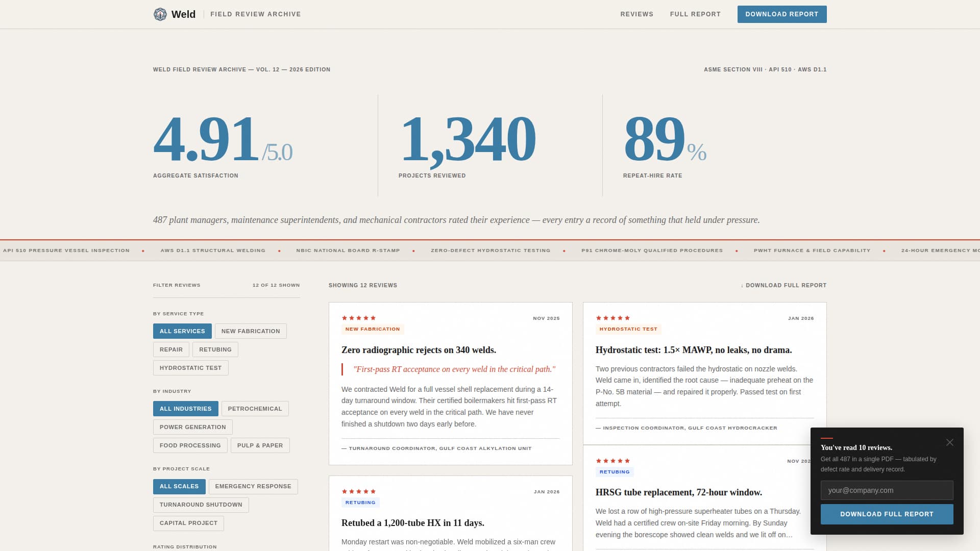Click the 'Turnaround Coordinator, Gulf Coast Alkylation Unit' attribution
Image resolution: width=980 pixels, height=551 pixels.
(436, 448)
